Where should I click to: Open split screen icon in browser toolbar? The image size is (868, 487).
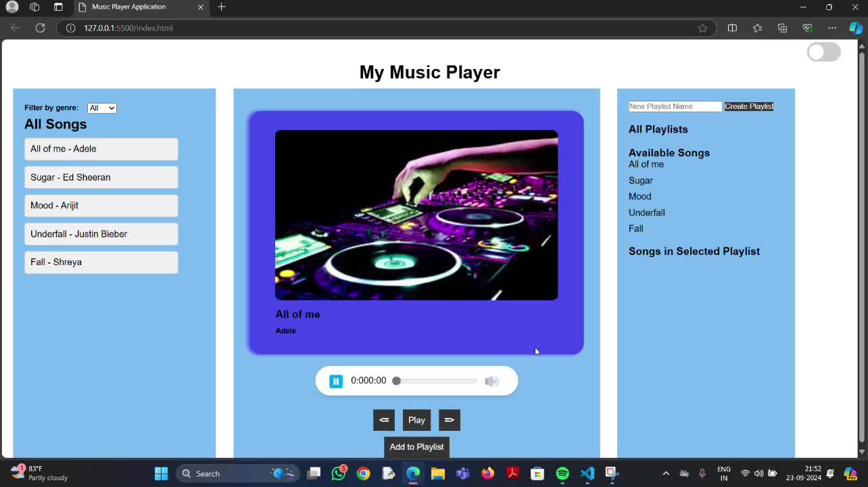coord(732,28)
